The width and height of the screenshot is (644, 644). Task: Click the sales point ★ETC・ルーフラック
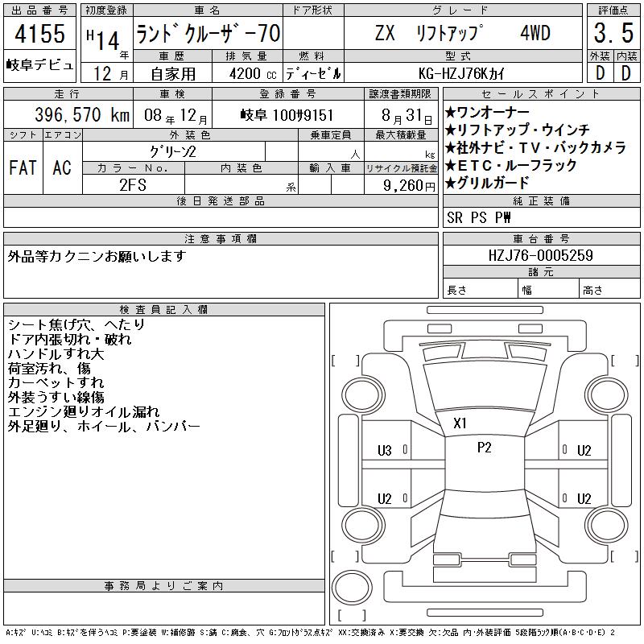(511, 165)
